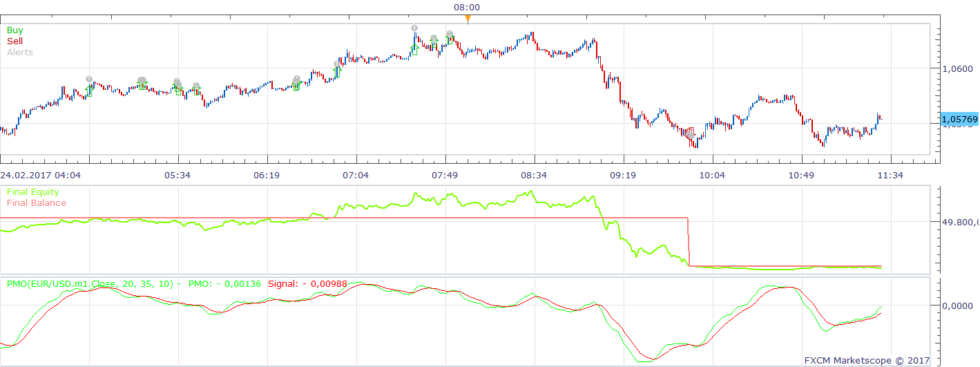Select the Final Balance legend label

point(36,203)
